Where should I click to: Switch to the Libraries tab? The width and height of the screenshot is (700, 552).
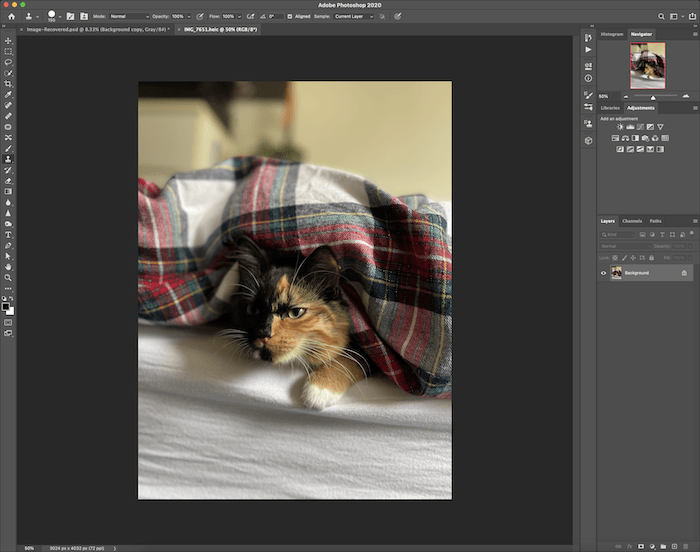point(610,108)
